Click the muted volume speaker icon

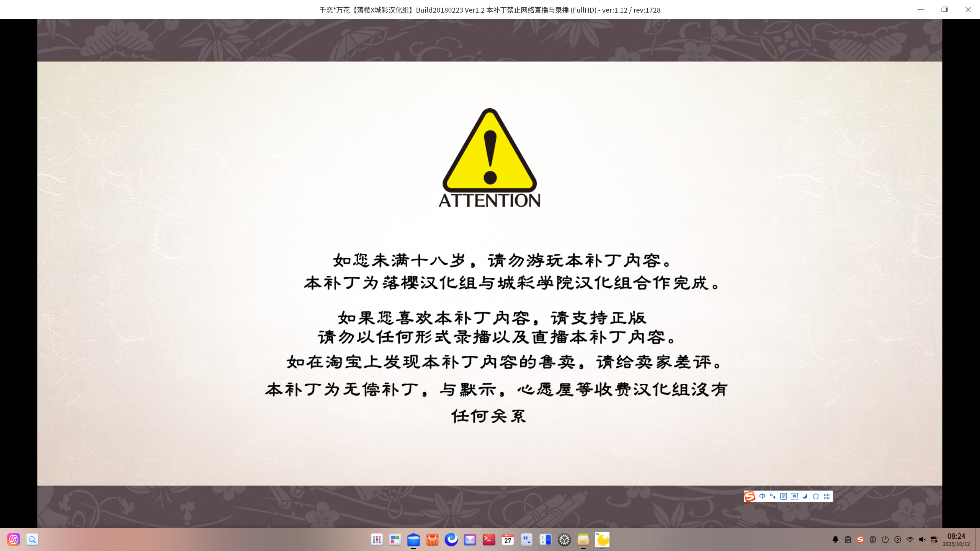[x=922, y=540]
